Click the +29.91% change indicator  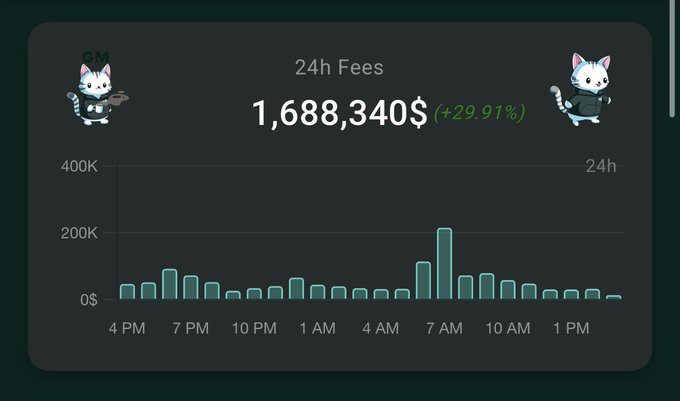pyautogui.click(x=479, y=113)
